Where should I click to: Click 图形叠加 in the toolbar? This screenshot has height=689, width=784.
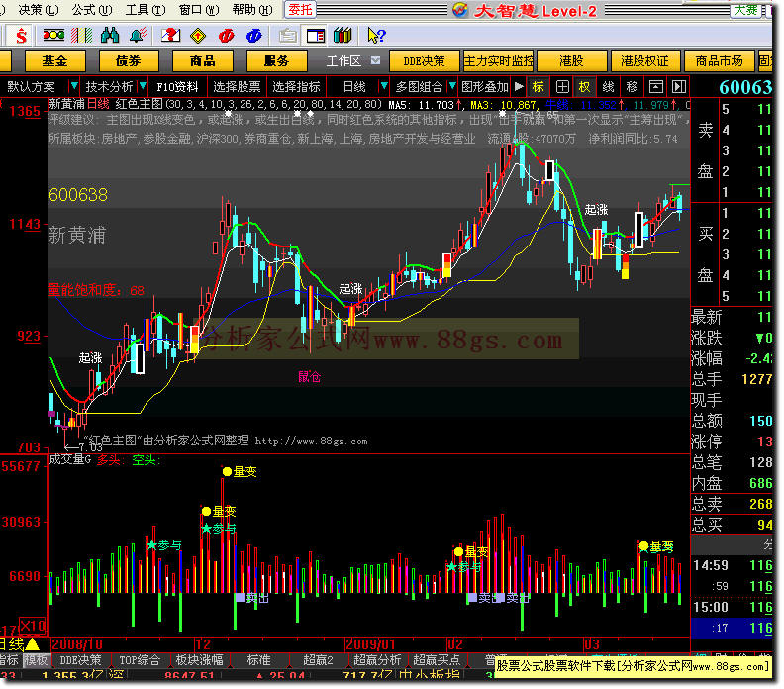(485, 87)
